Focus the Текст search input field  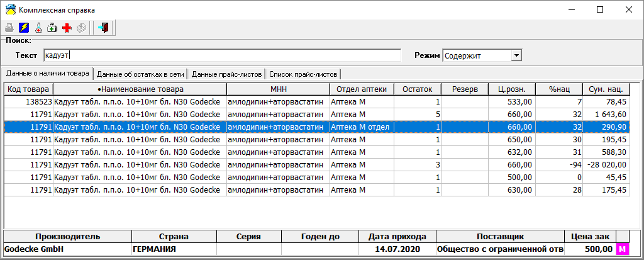(x=222, y=55)
